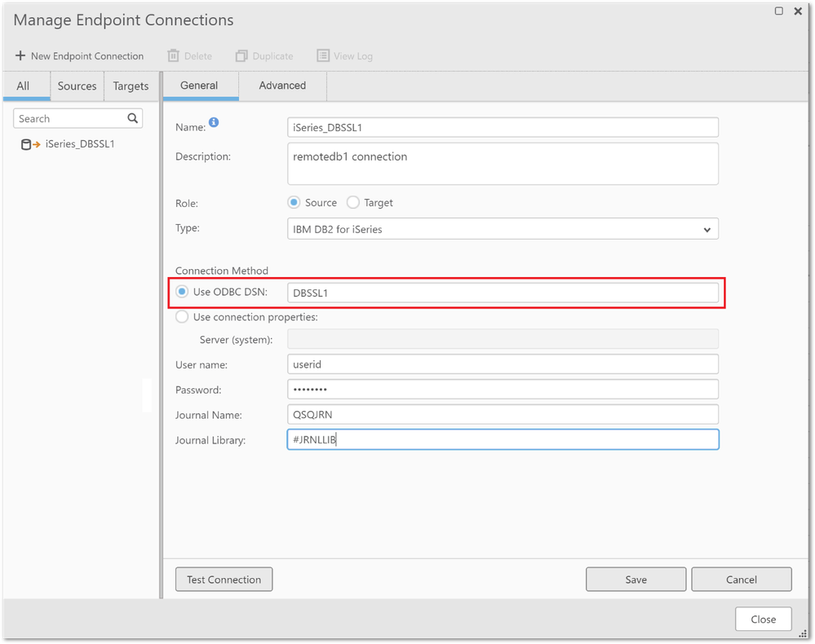Enable Use connection properties option
This screenshot has height=644, width=815.
(x=181, y=316)
